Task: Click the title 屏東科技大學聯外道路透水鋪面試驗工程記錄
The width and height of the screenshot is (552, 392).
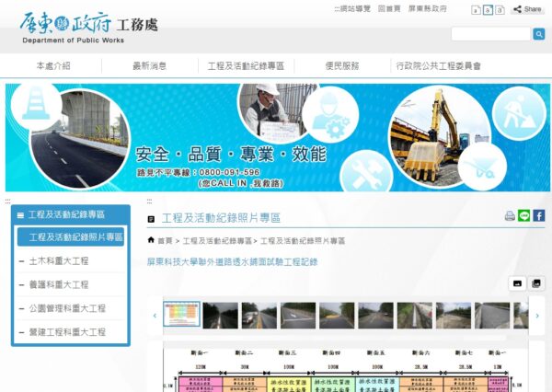Action: pyautogui.click(x=233, y=261)
